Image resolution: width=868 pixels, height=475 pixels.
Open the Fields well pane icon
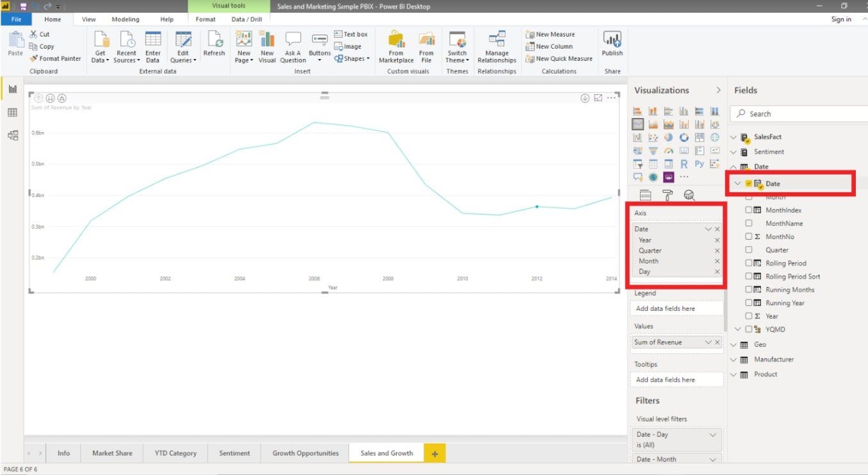click(645, 196)
